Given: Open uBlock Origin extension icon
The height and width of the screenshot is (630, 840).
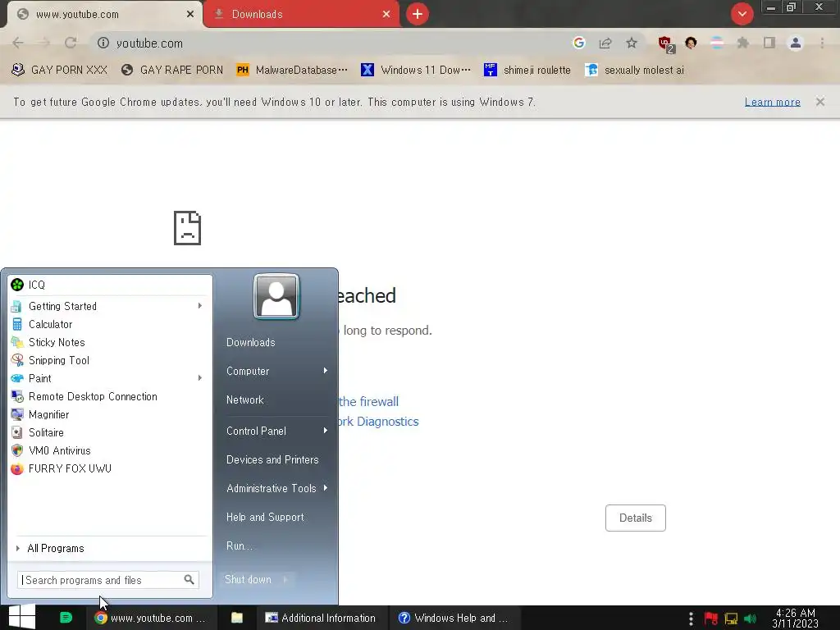Looking at the screenshot, I should pyautogui.click(x=665, y=43).
